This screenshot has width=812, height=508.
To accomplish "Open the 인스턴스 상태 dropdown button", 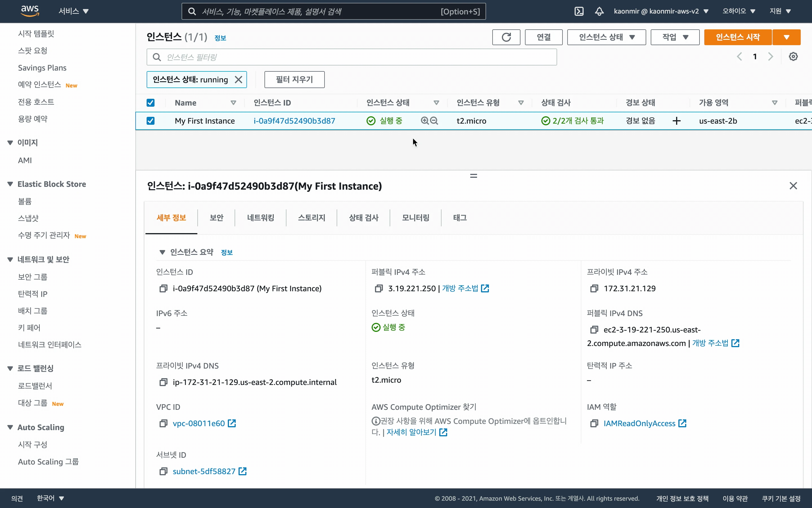I will tap(606, 37).
